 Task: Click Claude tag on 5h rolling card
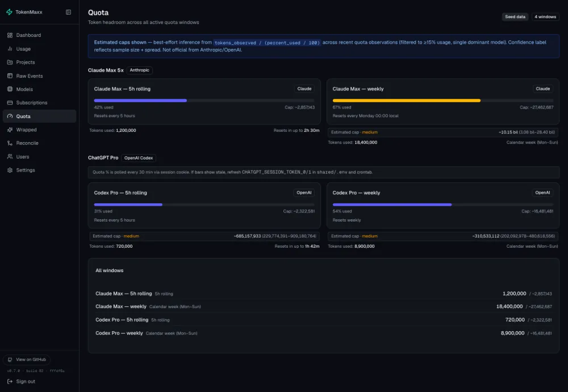coord(304,89)
